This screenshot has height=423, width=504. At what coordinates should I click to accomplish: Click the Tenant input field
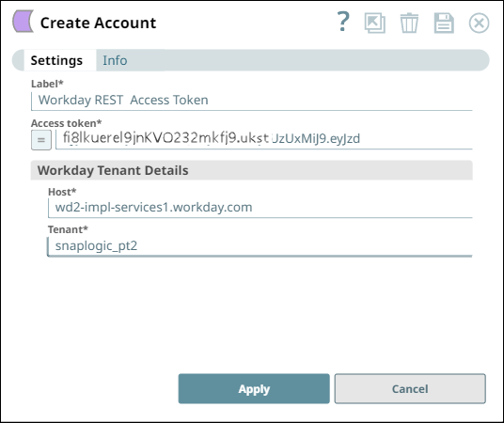click(x=260, y=246)
